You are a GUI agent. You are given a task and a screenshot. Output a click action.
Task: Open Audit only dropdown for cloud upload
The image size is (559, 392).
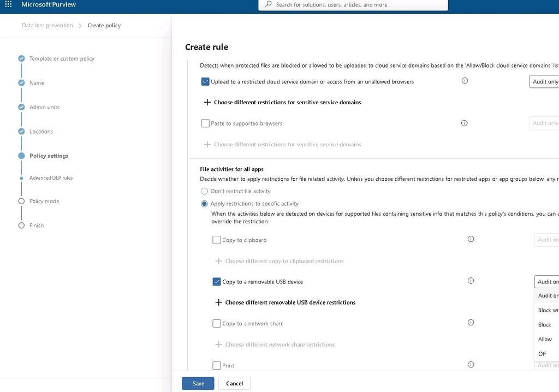pos(544,82)
